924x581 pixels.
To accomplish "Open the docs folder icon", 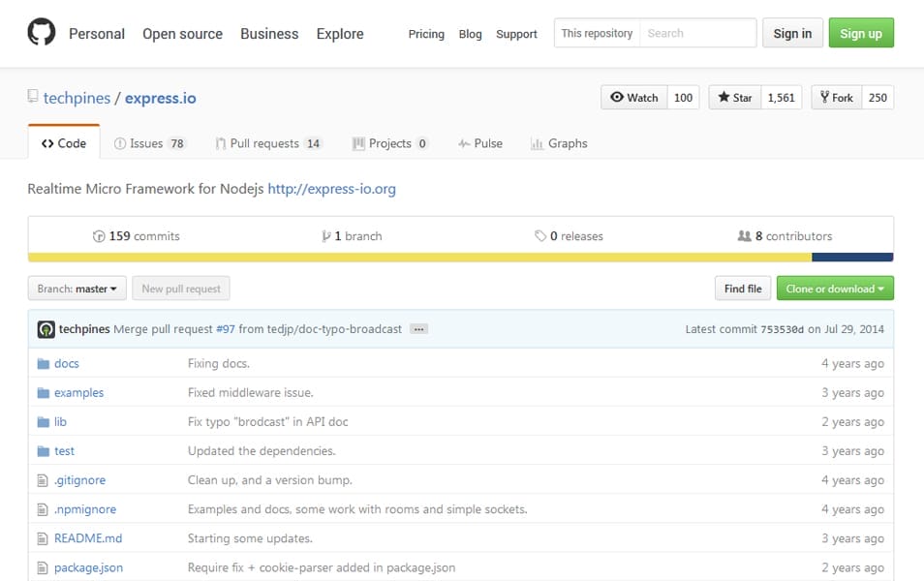I will pyautogui.click(x=43, y=364).
